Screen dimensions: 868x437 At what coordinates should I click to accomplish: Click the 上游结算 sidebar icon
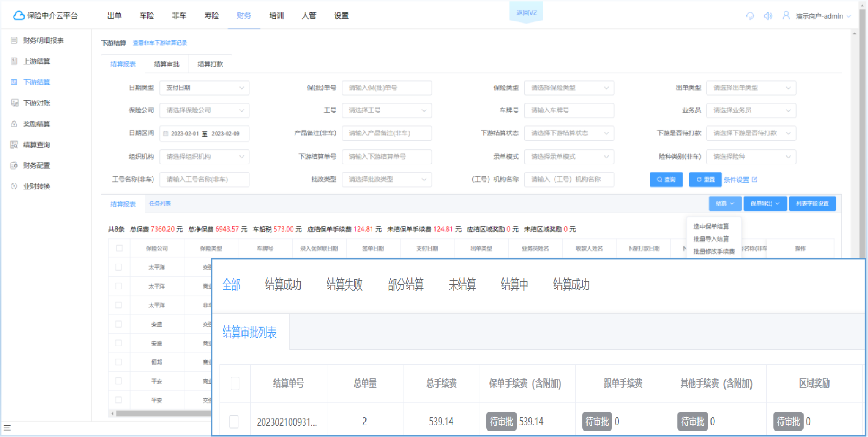(14, 61)
